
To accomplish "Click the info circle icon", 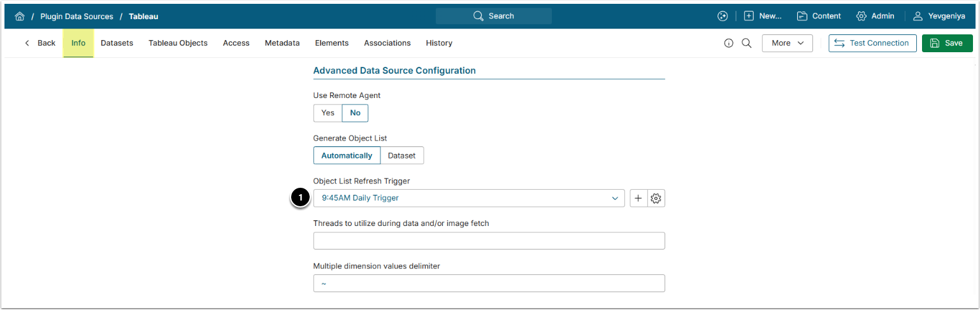I will (729, 43).
